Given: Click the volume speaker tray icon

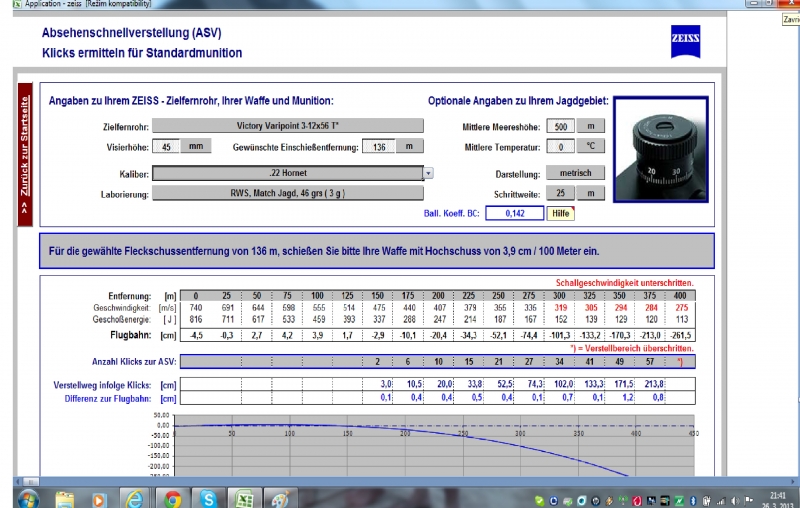Looking at the screenshot, I should [x=735, y=501].
